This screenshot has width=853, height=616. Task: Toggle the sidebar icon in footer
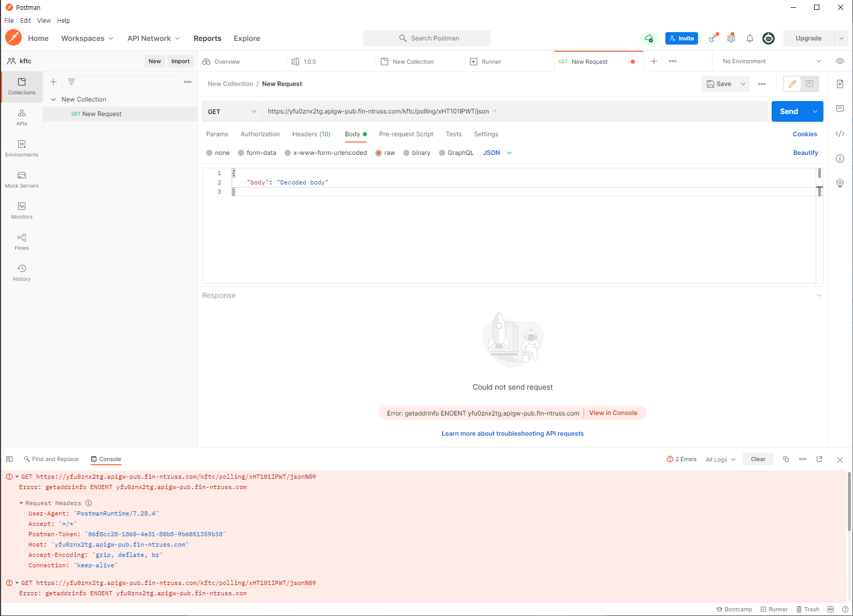point(9,459)
